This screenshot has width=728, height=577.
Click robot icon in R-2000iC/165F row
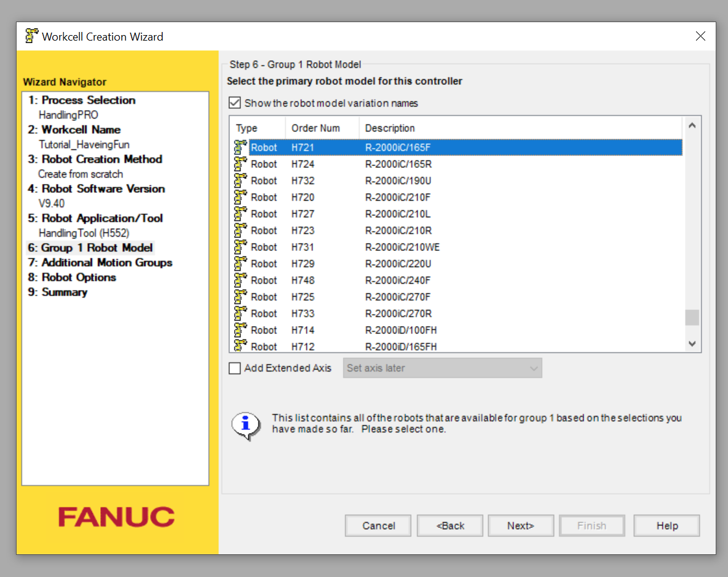(240, 147)
